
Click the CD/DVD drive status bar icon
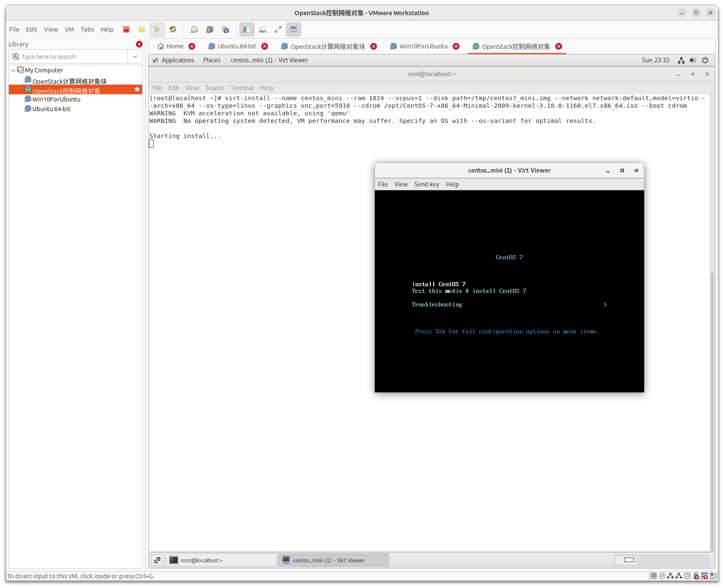pyautogui.click(x=662, y=576)
